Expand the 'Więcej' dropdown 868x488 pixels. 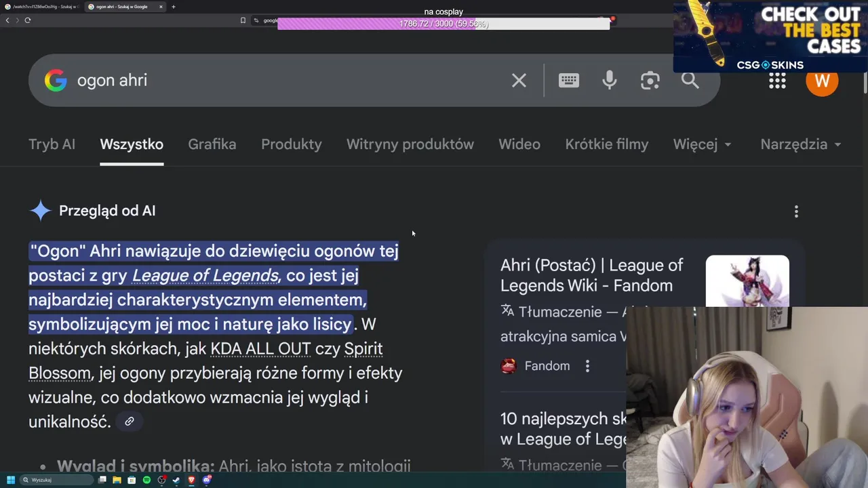tap(702, 144)
